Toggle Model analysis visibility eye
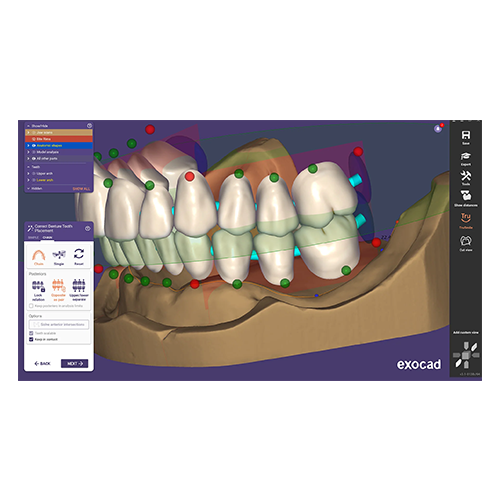500x500 pixels. (34, 152)
